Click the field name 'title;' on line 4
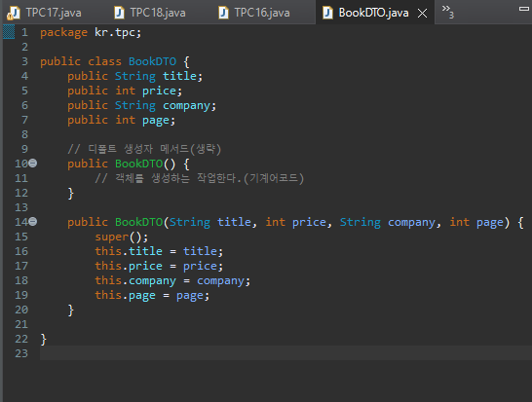The width and height of the screenshot is (532, 402). [x=182, y=76]
